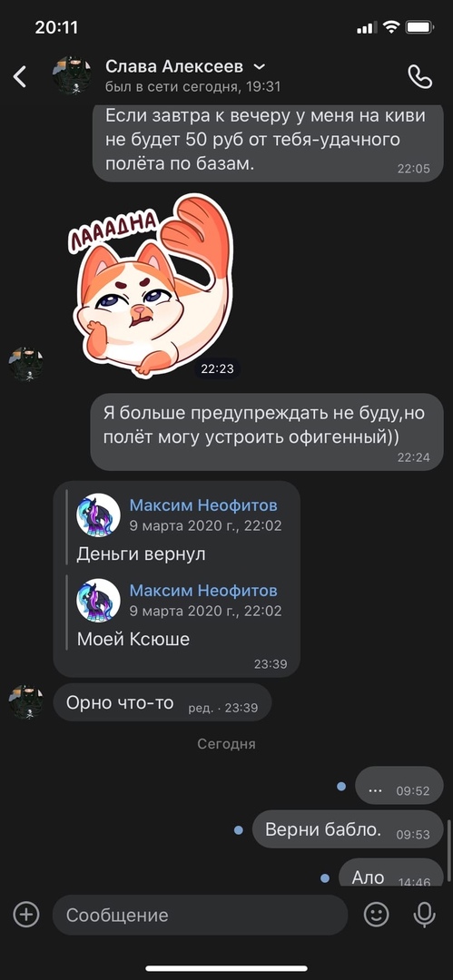Tap sender avatar beside 'Орно что-то'

click(26, 702)
